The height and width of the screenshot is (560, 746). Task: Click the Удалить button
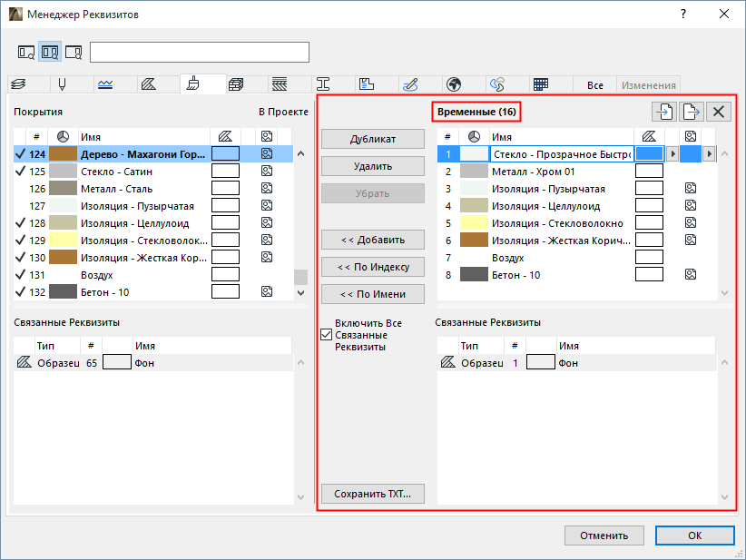tap(372, 166)
